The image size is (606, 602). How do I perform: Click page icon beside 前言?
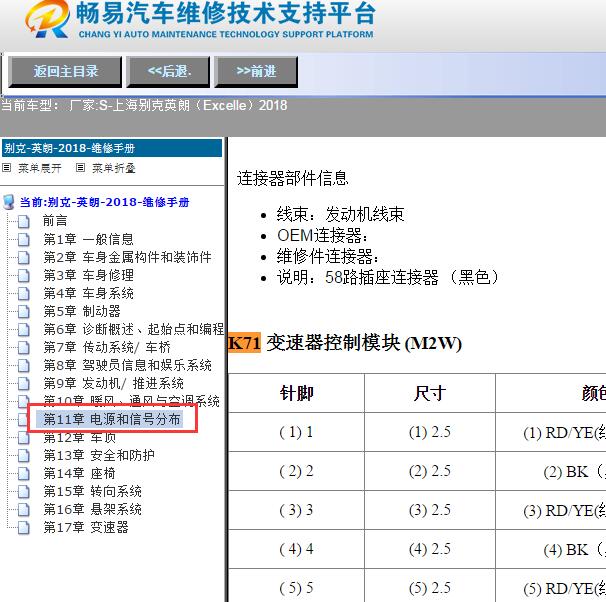click(x=24, y=221)
